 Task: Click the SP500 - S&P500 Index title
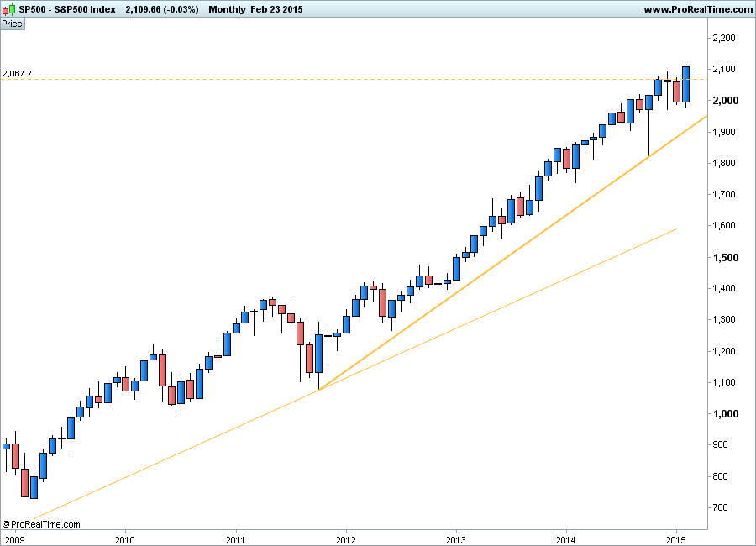coord(67,9)
